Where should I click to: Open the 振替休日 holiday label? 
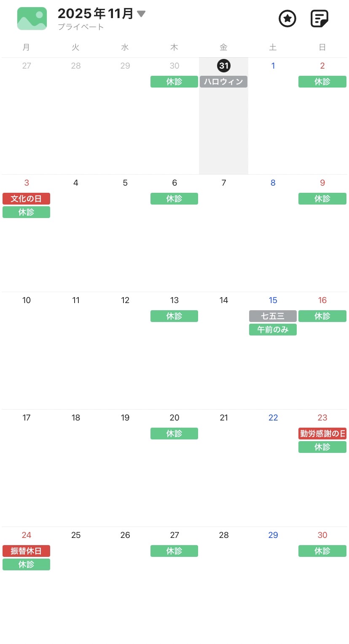[26, 551]
